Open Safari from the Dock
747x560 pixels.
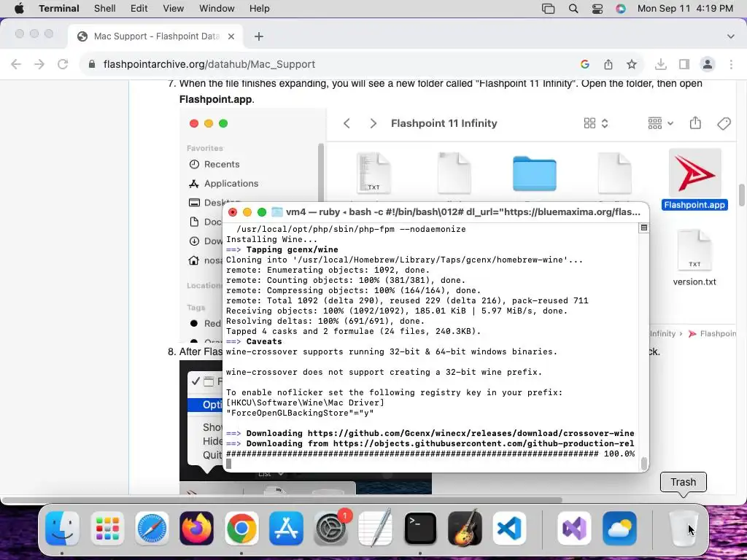(152, 528)
